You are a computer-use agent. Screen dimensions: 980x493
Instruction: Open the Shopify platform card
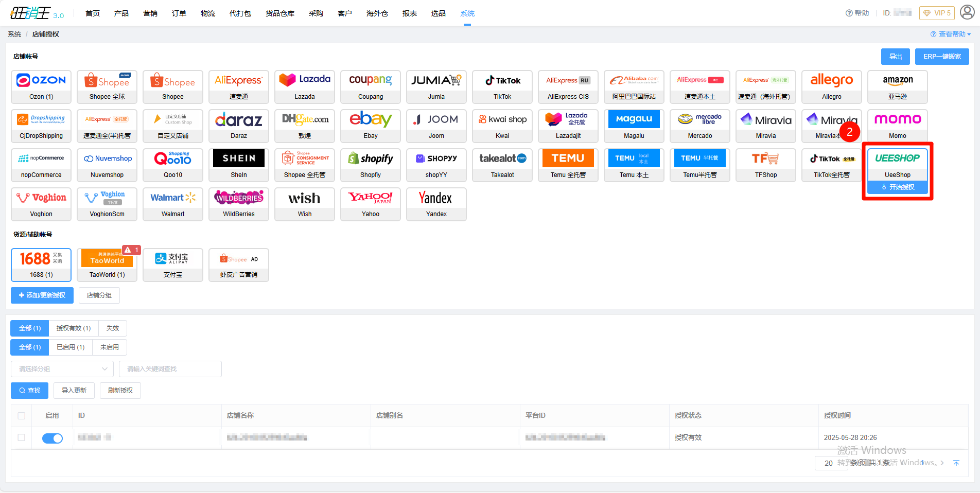point(371,165)
